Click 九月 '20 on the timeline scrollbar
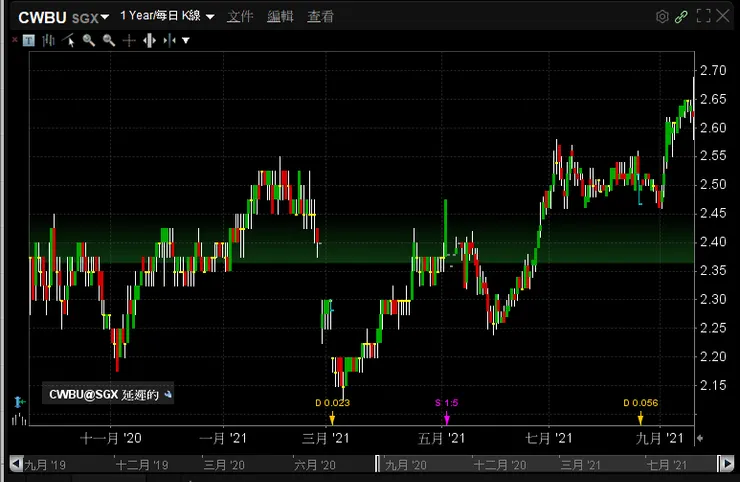The height and width of the screenshot is (482, 740). point(406,465)
